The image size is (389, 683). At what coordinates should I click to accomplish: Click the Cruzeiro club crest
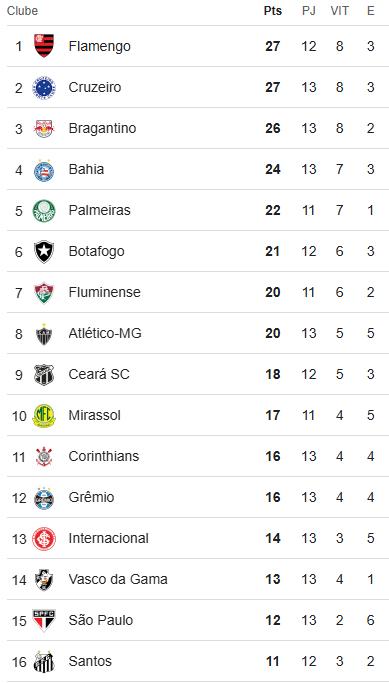click(x=44, y=87)
